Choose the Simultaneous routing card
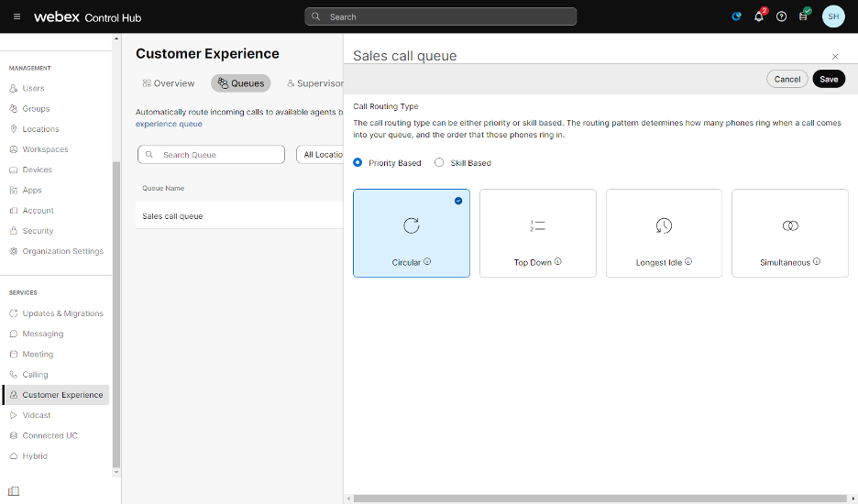The width and height of the screenshot is (858, 504). pyautogui.click(x=790, y=233)
